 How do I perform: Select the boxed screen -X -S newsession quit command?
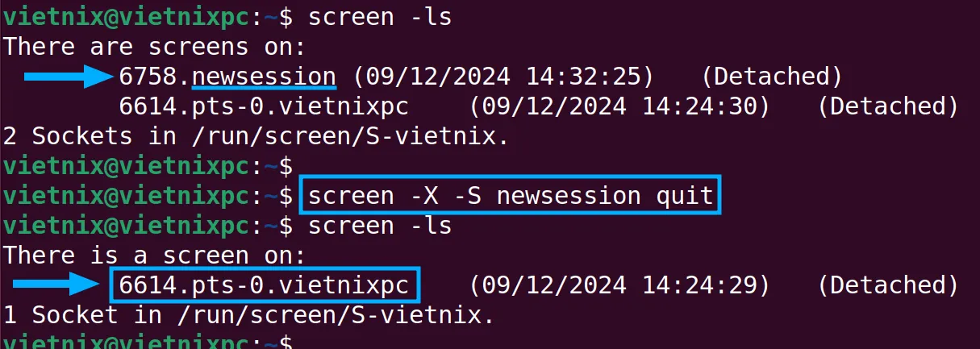click(511, 196)
